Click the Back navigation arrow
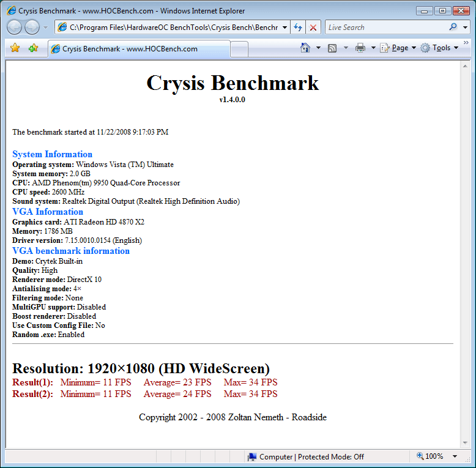The height and width of the screenshot is (468, 476). pos(14,28)
